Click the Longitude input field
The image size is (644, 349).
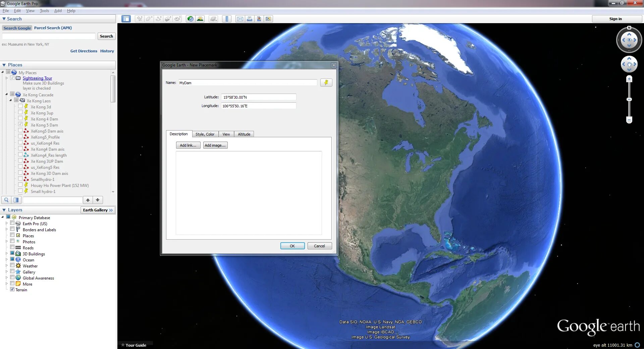click(259, 106)
